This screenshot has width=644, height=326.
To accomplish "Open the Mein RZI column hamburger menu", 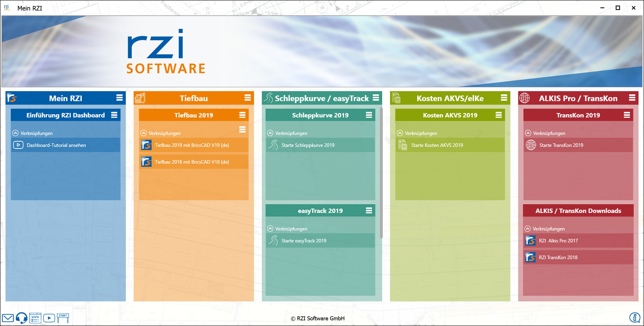I will tap(120, 98).
